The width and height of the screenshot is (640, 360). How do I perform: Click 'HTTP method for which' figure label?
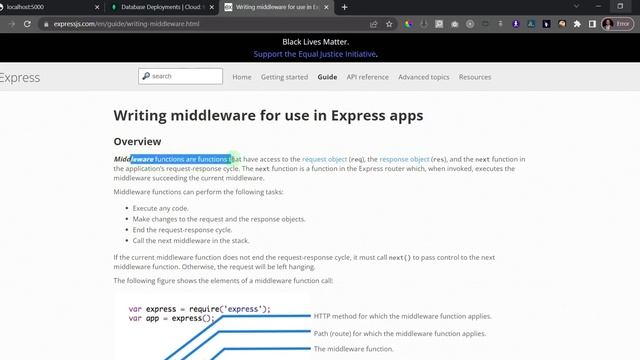[402, 316]
